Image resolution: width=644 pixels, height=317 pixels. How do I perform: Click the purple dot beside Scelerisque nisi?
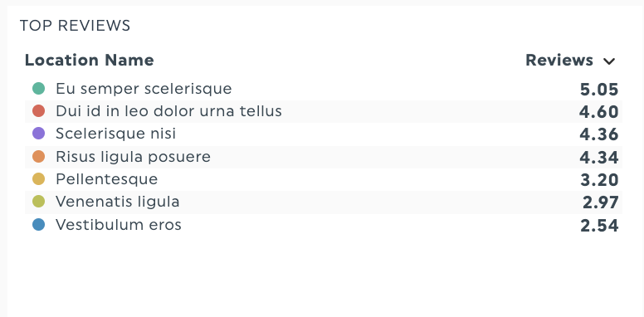coord(39,134)
